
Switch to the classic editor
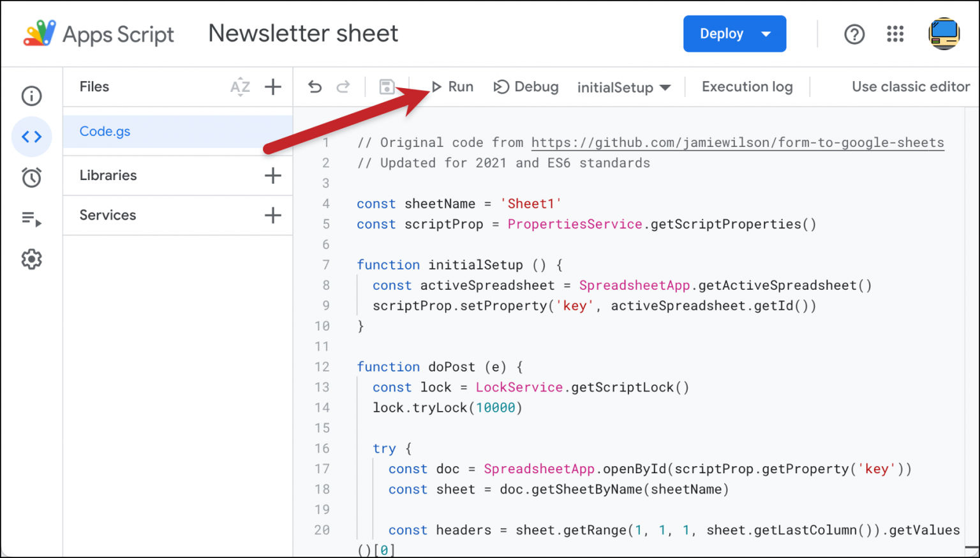pos(910,86)
